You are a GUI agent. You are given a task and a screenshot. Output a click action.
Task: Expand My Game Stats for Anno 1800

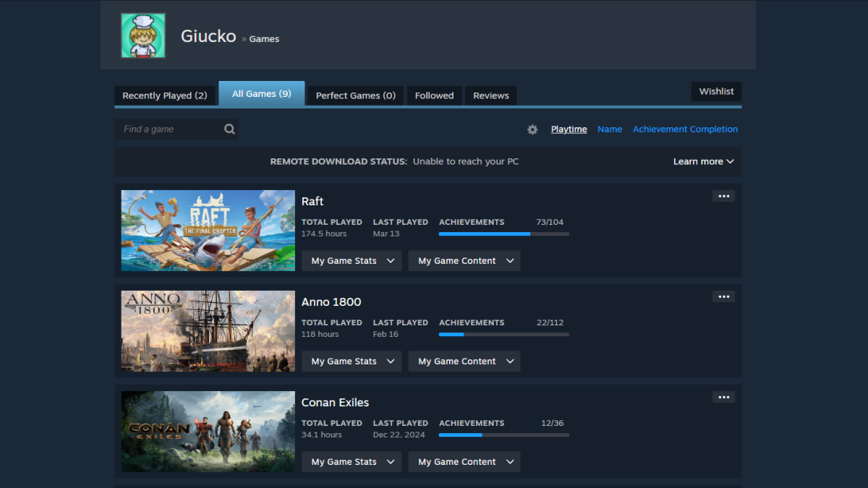click(x=352, y=361)
